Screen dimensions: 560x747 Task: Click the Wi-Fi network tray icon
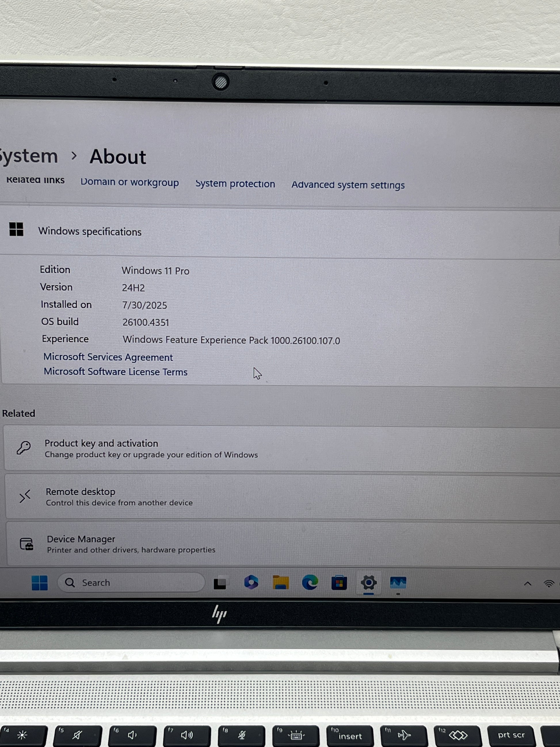(549, 583)
